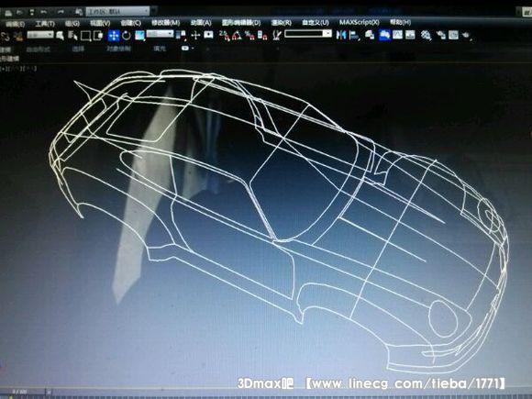Open the Reference Coordinate System dropdown

(161, 34)
